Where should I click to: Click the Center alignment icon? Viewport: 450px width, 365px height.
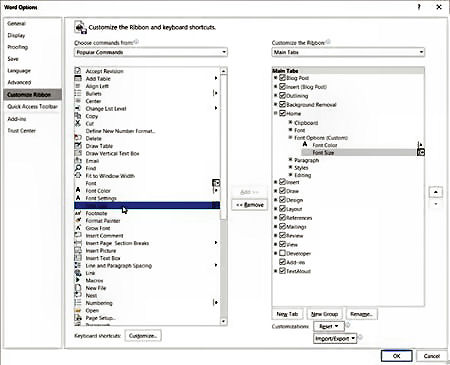[x=78, y=101]
